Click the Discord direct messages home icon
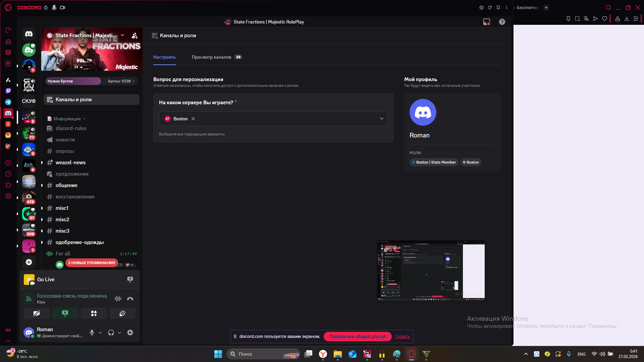The image size is (644, 362). pos(29,34)
